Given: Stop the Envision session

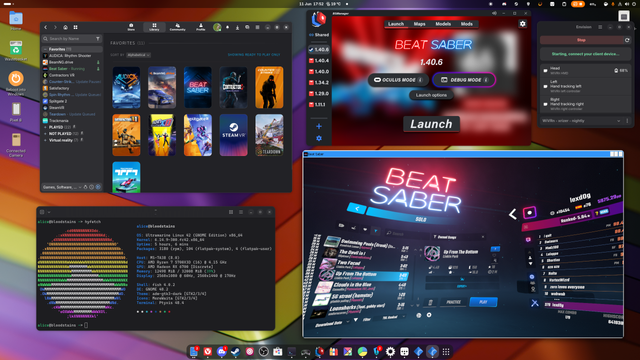Looking at the screenshot, I should coord(581,40).
